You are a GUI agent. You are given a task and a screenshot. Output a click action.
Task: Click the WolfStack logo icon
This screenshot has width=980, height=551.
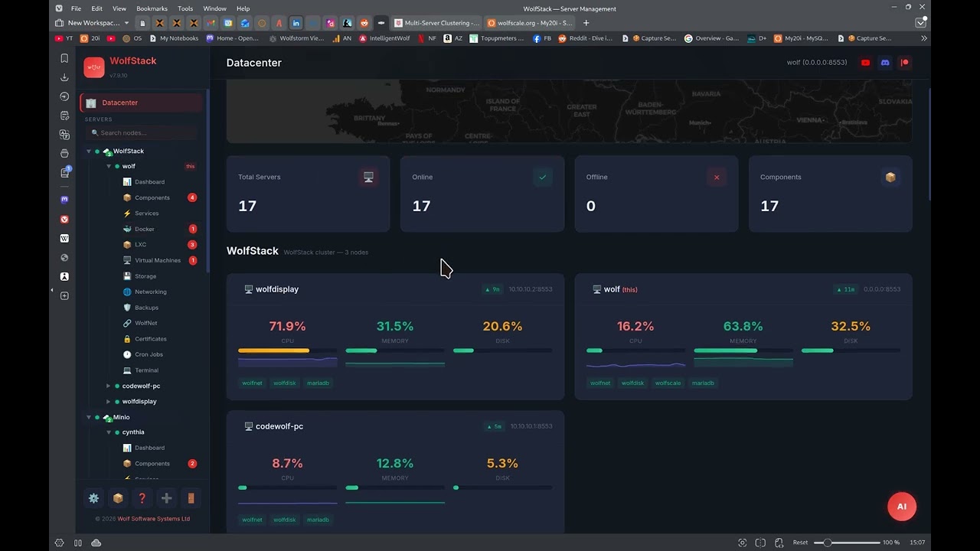pyautogui.click(x=94, y=67)
